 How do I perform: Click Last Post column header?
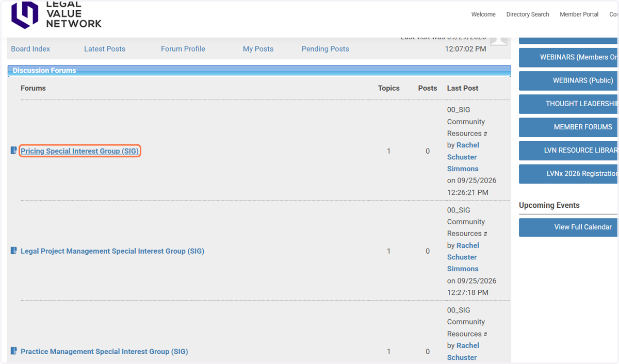[x=463, y=88]
